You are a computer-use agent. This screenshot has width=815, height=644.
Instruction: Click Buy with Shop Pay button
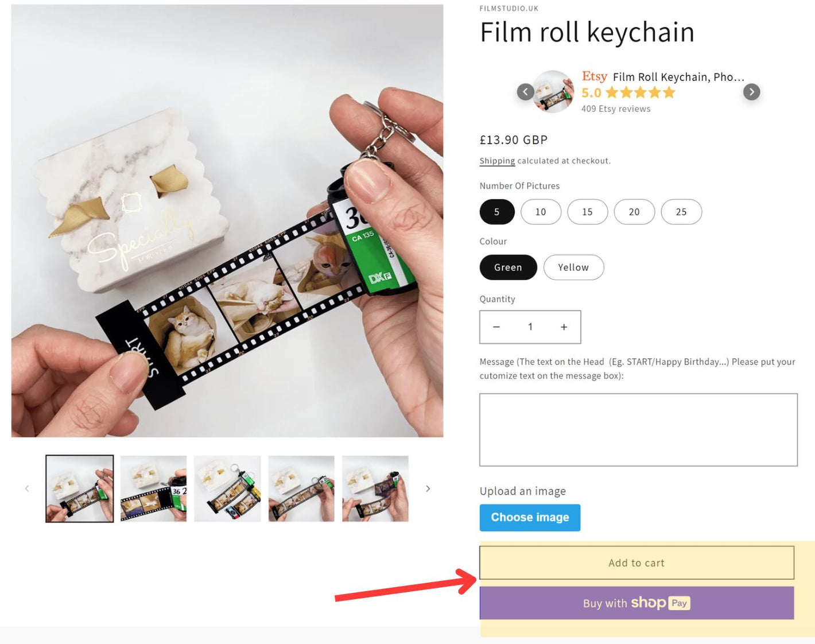coord(637,603)
